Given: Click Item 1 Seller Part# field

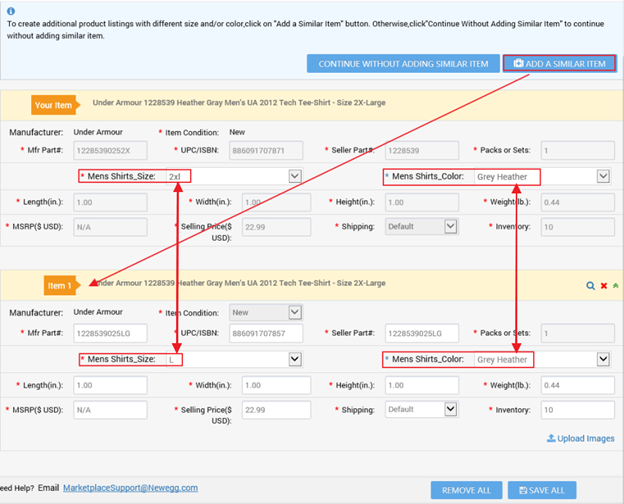Looking at the screenshot, I should pos(421,333).
